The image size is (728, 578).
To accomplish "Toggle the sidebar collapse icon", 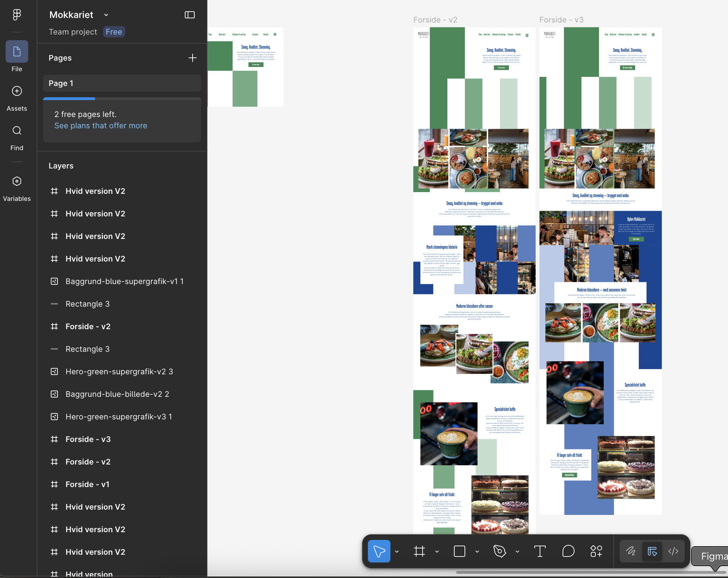I will pyautogui.click(x=190, y=15).
